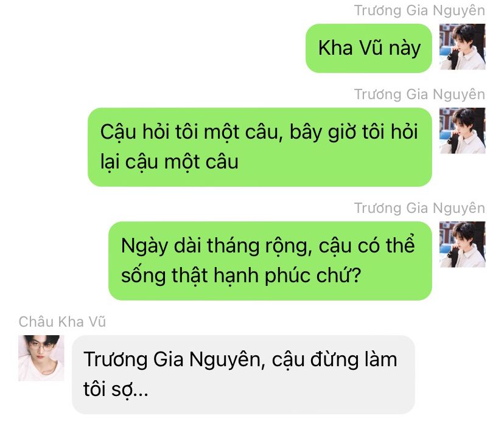Click the empty green area after 'lại cậu một câu'
The width and height of the screenshot is (504, 424).
(334, 162)
